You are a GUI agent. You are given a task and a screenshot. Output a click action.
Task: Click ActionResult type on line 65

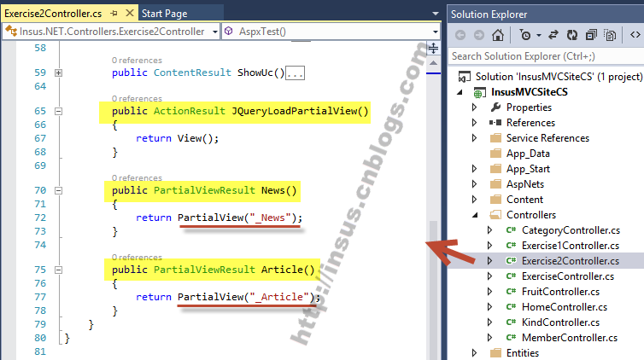pos(190,111)
